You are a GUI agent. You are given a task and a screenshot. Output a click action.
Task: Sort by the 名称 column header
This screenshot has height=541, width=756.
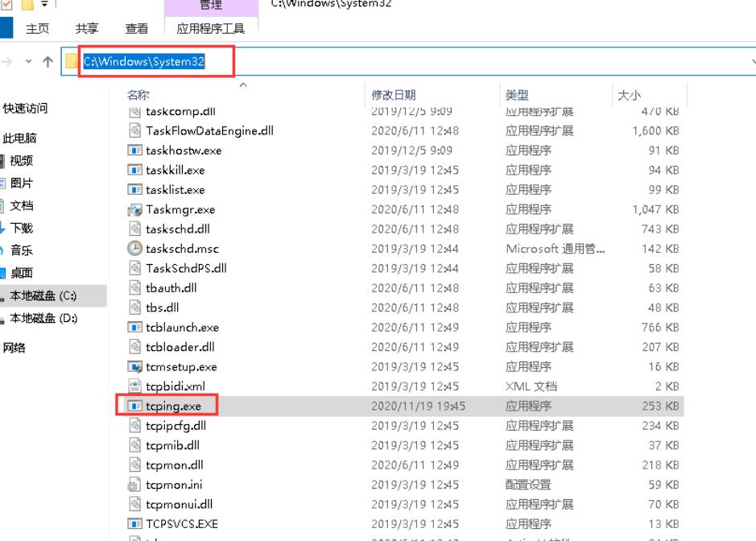pos(138,95)
